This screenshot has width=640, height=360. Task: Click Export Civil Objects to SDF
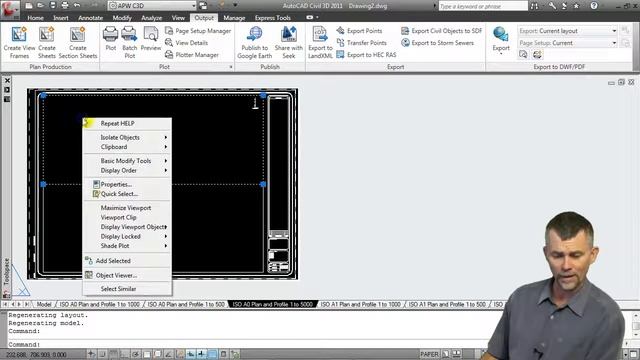click(x=441, y=31)
